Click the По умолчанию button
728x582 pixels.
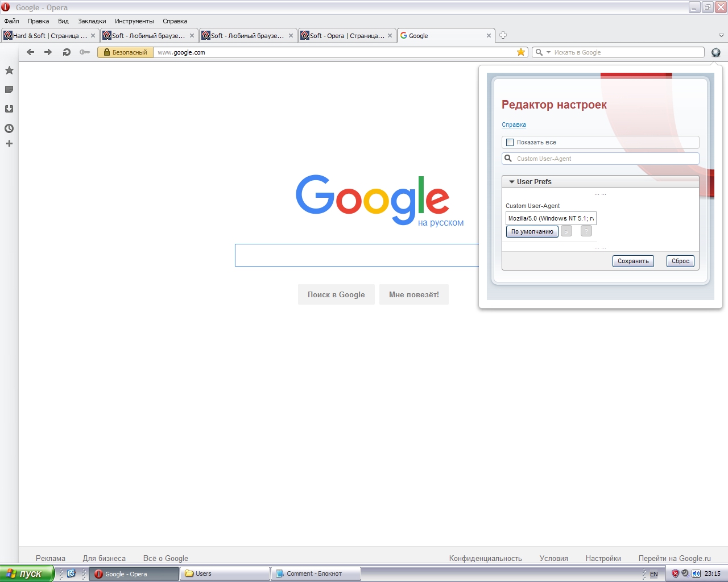(532, 231)
